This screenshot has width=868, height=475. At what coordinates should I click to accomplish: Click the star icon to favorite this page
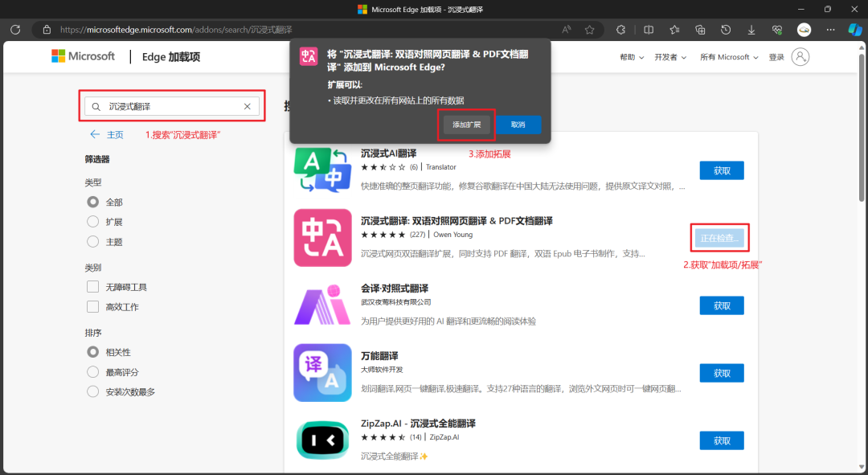(589, 30)
